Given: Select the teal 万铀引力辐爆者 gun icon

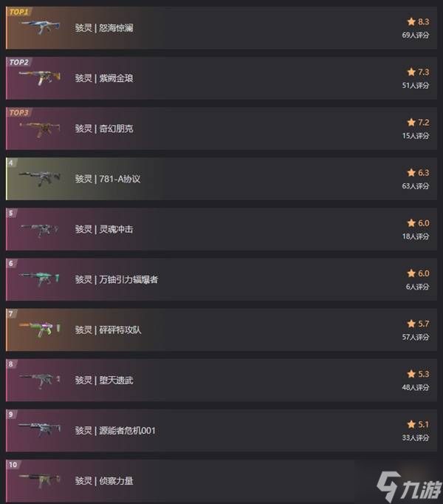Looking at the screenshot, I should [x=39, y=279].
